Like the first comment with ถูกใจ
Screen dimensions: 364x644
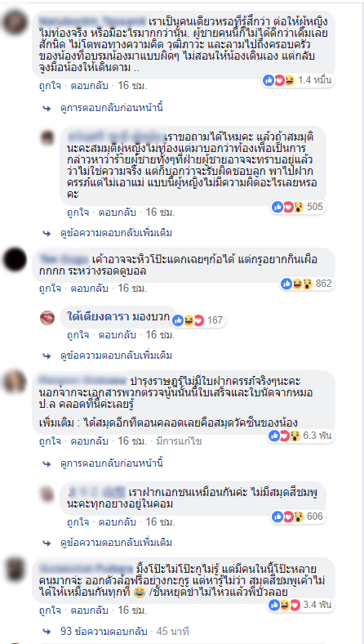[50, 86]
